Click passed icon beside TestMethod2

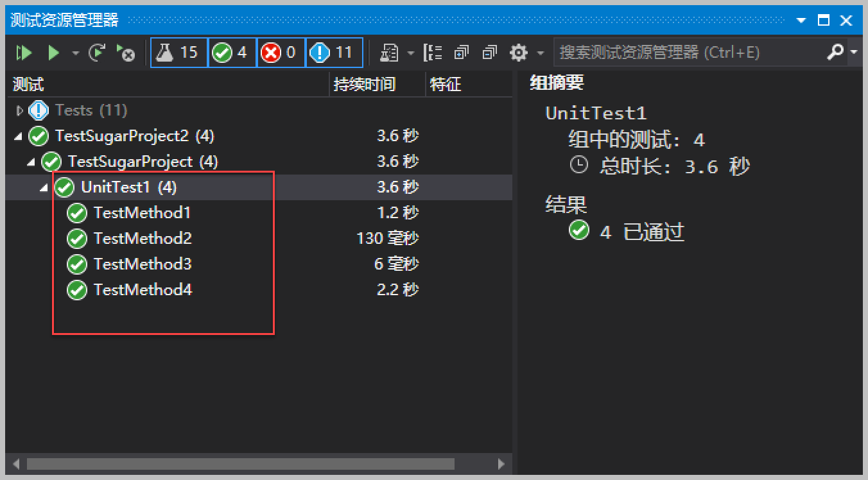77,239
